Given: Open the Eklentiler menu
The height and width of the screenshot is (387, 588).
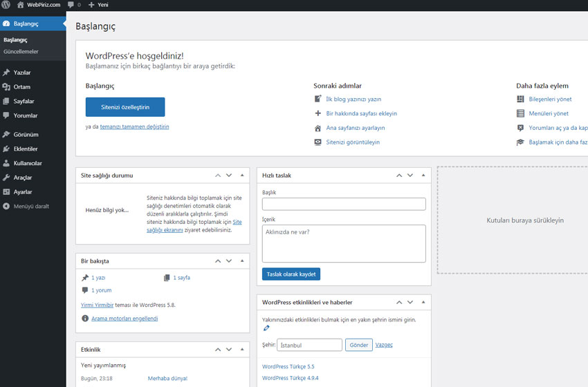Looking at the screenshot, I should point(26,149).
